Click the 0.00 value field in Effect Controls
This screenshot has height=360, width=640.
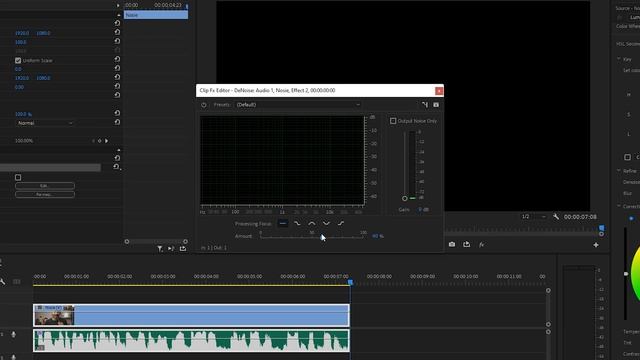click(19, 87)
